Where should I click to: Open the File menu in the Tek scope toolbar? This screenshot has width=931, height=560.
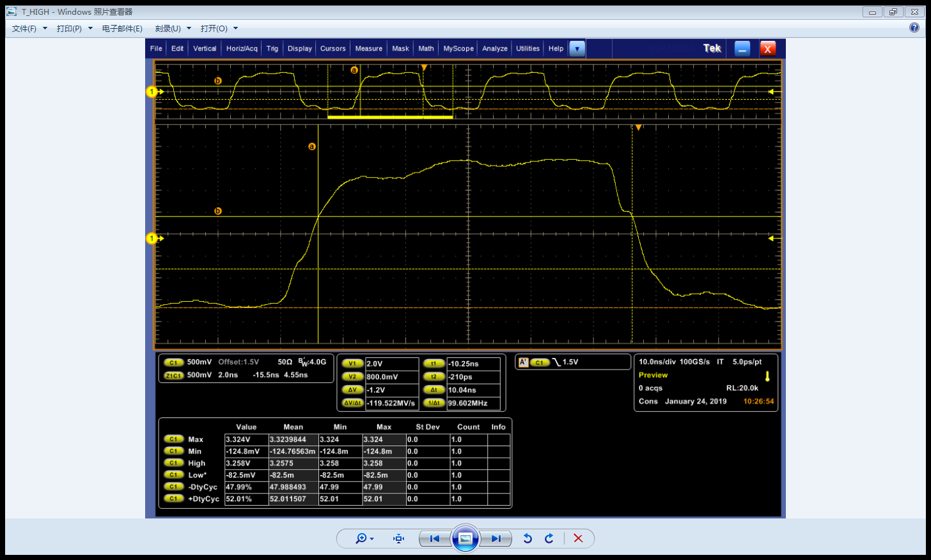click(156, 49)
